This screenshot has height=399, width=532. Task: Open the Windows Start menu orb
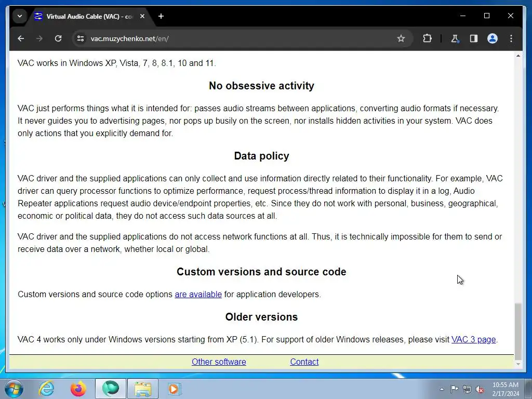tap(14, 389)
